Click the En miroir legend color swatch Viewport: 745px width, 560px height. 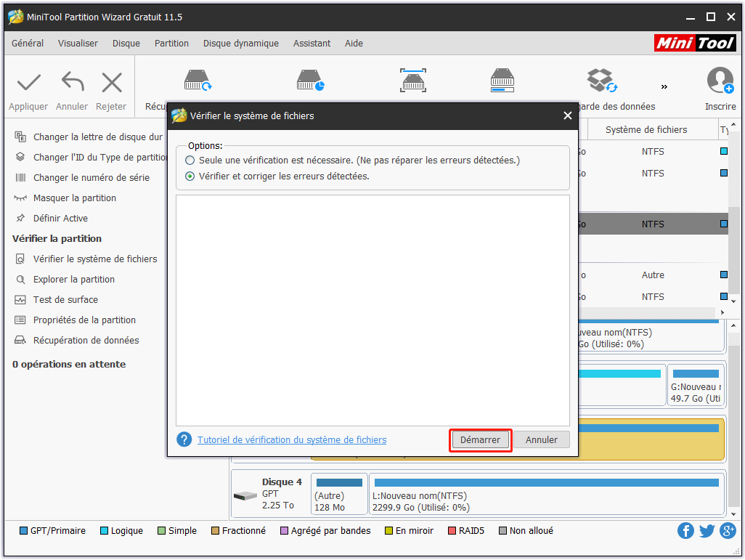coord(388,530)
